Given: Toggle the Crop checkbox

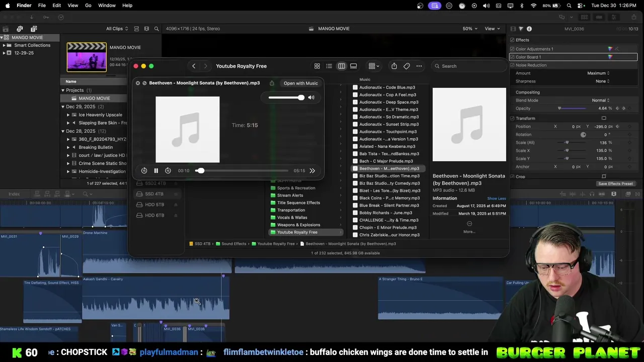Looking at the screenshot, I should [512, 176].
